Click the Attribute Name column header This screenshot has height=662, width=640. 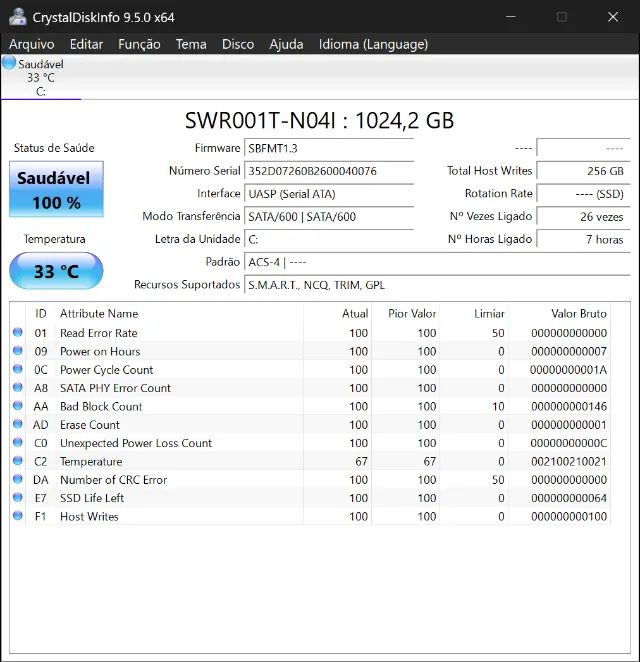99,313
